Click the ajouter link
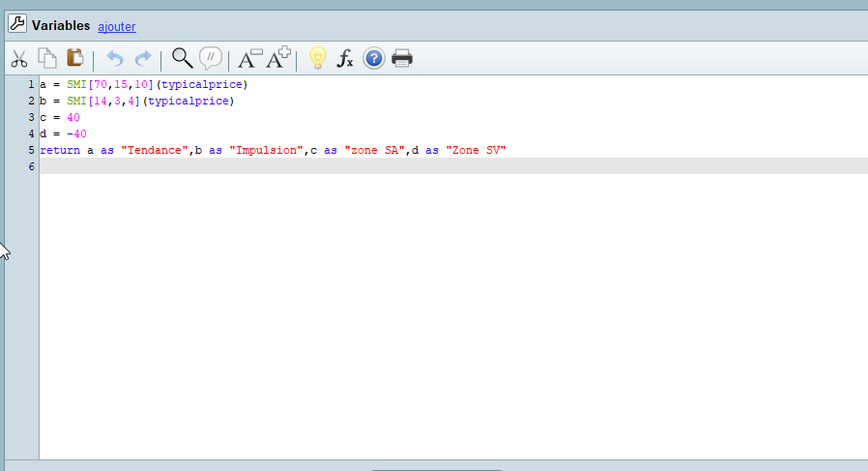The height and width of the screenshot is (471, 868). coord(117,26)
